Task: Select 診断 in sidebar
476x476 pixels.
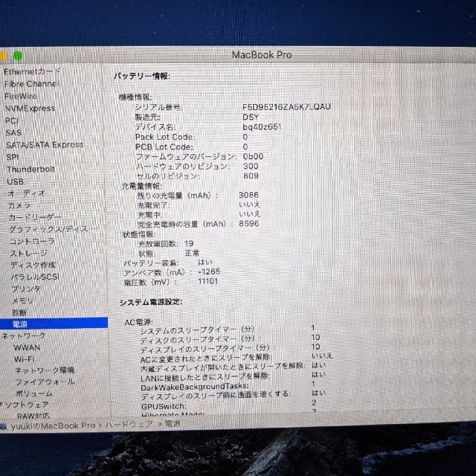Action: point(20,312)
